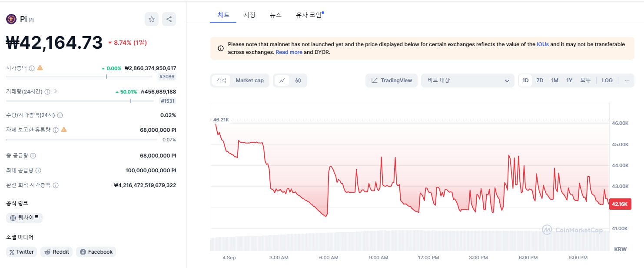Click 0.07% circulating percentage text
This screenshot has width=644, height=268.
169,140
